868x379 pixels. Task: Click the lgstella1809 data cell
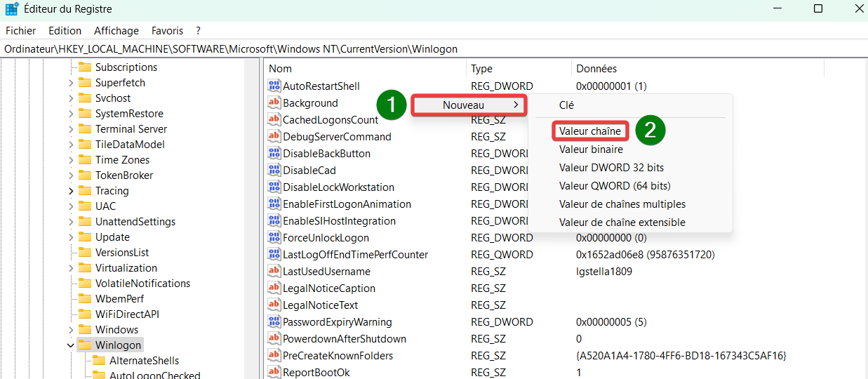click(x=604, y=272)
